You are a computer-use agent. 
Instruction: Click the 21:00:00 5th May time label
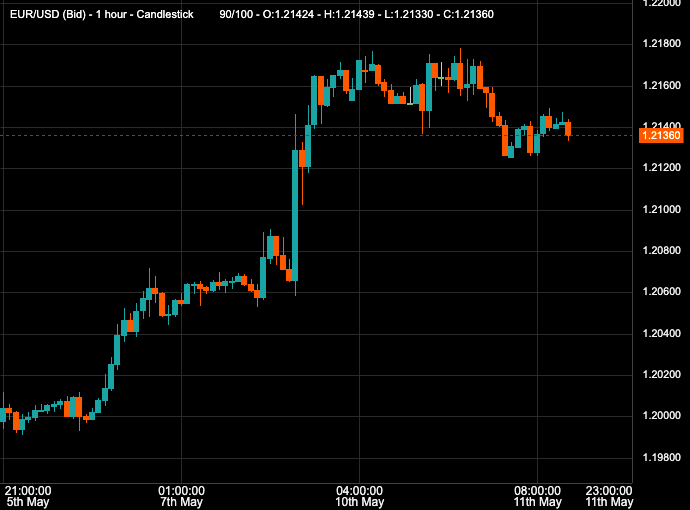(x=28, y=496)
